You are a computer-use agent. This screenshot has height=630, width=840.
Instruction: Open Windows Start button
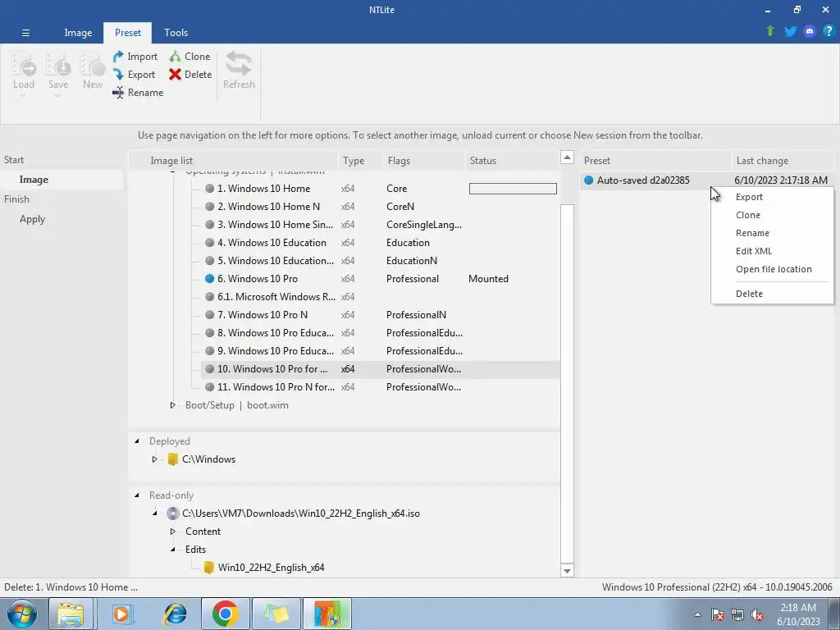(22, 614)
